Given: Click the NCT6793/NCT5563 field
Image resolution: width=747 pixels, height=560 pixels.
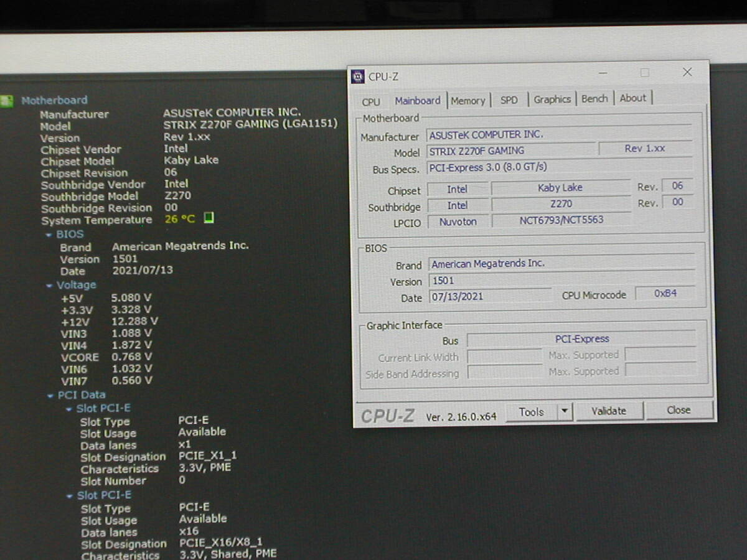Looking at the screenshot, I should click(561, 220).
